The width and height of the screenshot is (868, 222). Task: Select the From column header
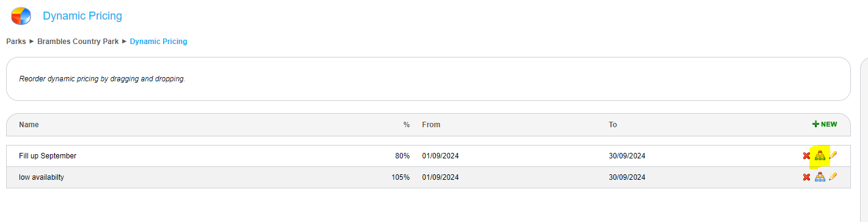(x=431, y=125)
